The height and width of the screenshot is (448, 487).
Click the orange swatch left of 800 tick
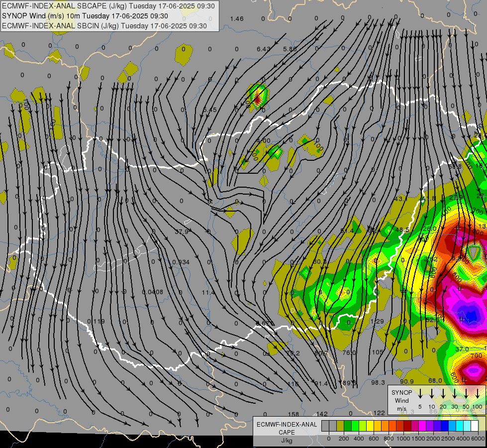pyautogui.click(x=385, y=426)
